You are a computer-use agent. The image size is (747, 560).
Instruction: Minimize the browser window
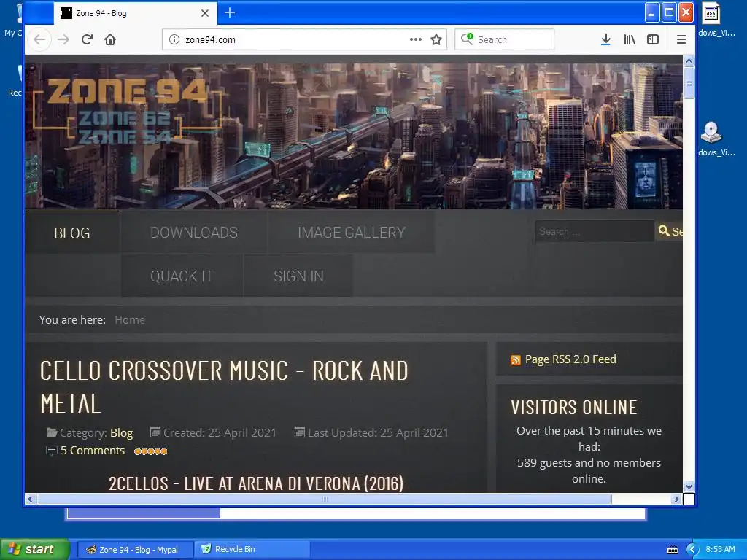click(652, 13)
